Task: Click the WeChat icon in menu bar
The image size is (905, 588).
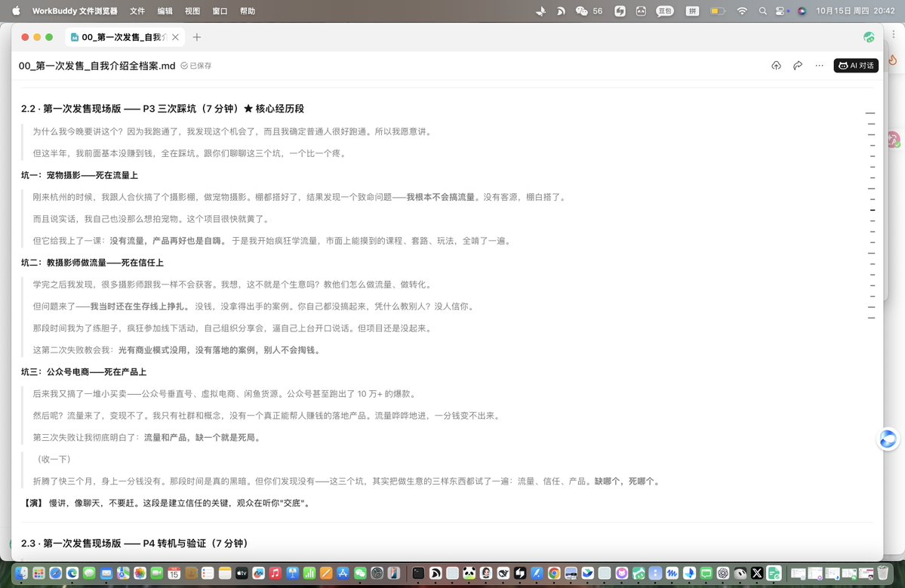Action: tap(582, 11)
